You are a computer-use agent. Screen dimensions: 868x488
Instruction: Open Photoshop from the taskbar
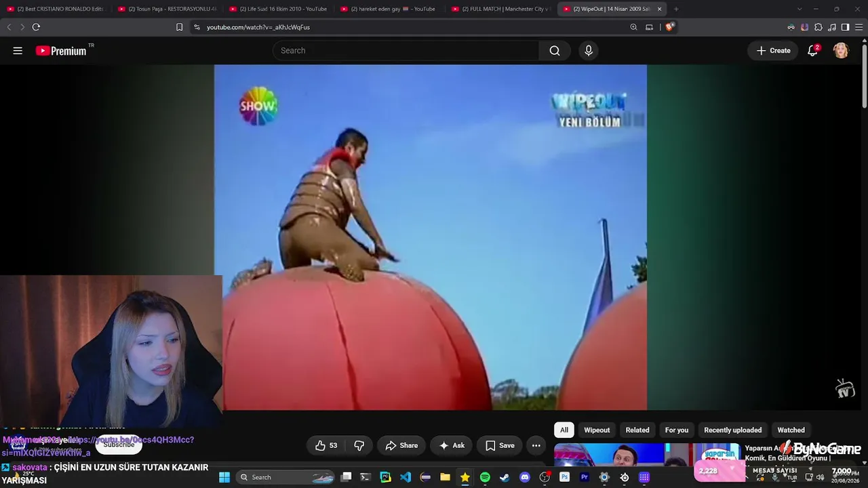(x=564, y=477)
